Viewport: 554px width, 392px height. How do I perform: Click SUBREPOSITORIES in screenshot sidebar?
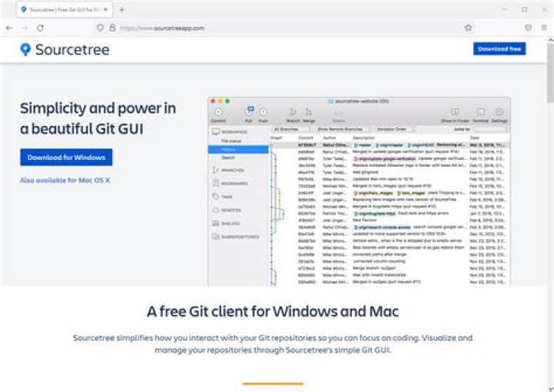[x=235, y=237]
